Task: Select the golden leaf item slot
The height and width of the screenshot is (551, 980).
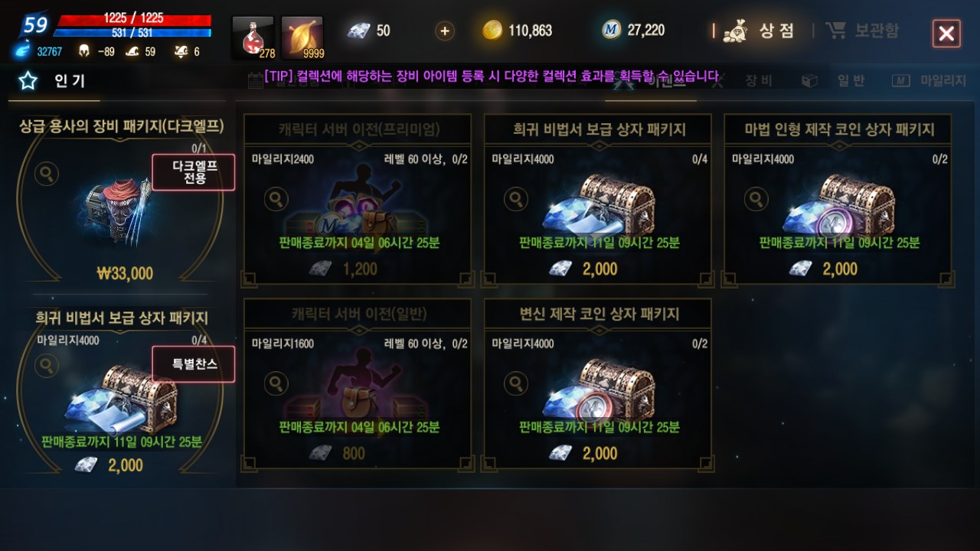Action: (302, 37)
